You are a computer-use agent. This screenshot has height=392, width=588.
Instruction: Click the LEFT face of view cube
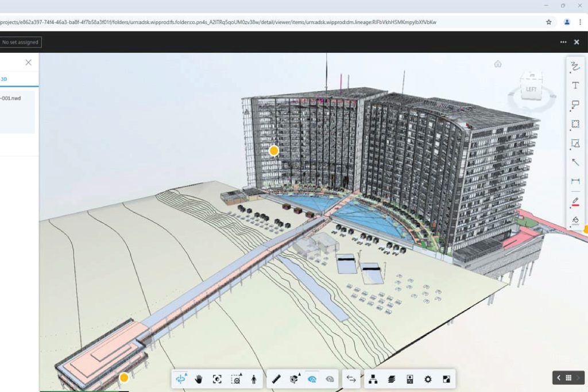click(x=531, y=90)
